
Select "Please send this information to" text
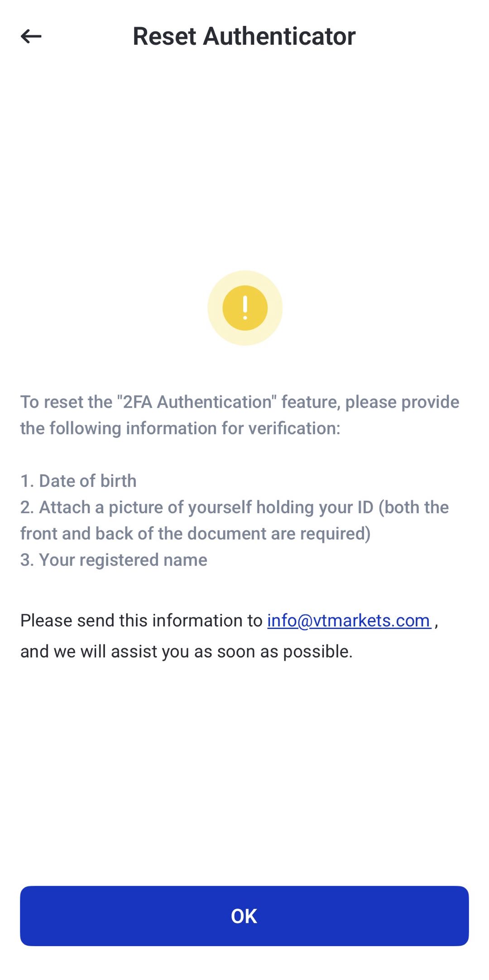tap(141, 620)
